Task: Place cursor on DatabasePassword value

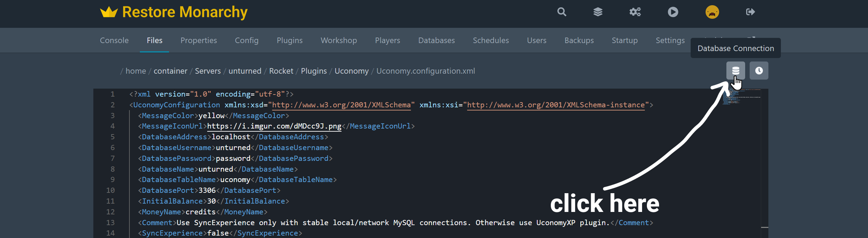Action: tap(233, 158)
